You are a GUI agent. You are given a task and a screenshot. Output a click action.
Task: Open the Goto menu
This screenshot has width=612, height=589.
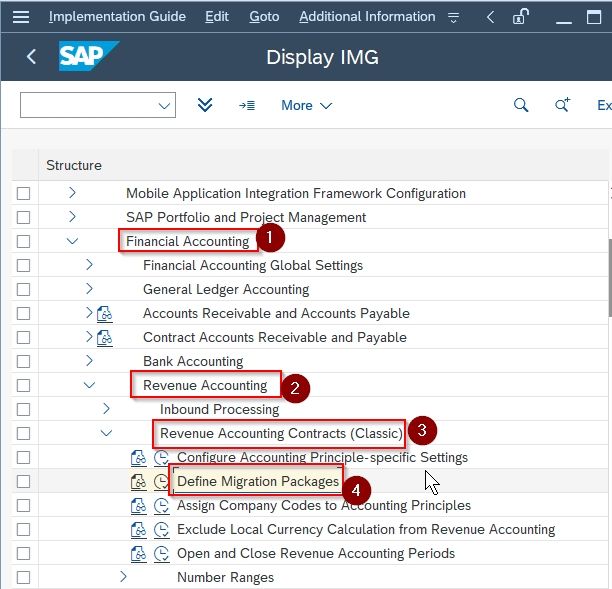tap(264, 17)
